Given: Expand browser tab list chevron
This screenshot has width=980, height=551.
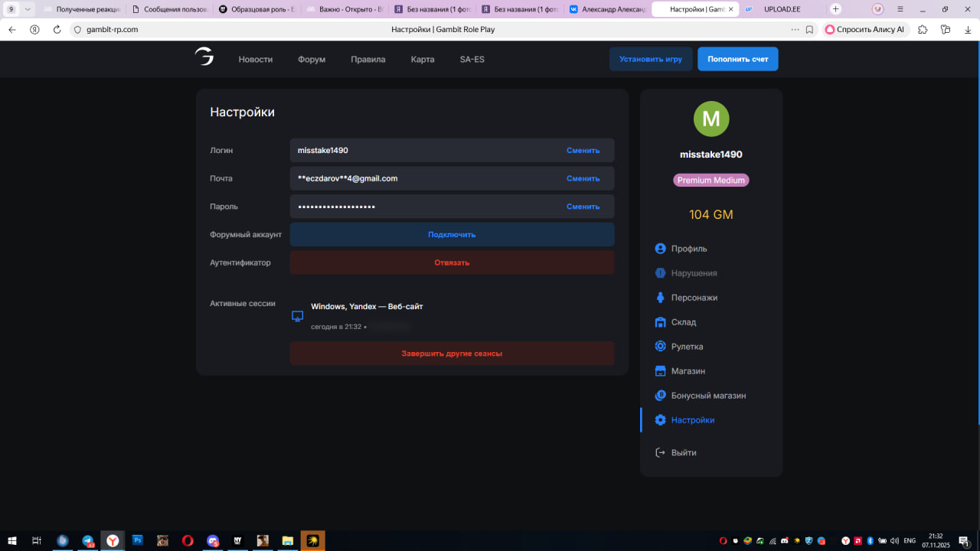Looking at the screenshot, I should coord(28,9).
